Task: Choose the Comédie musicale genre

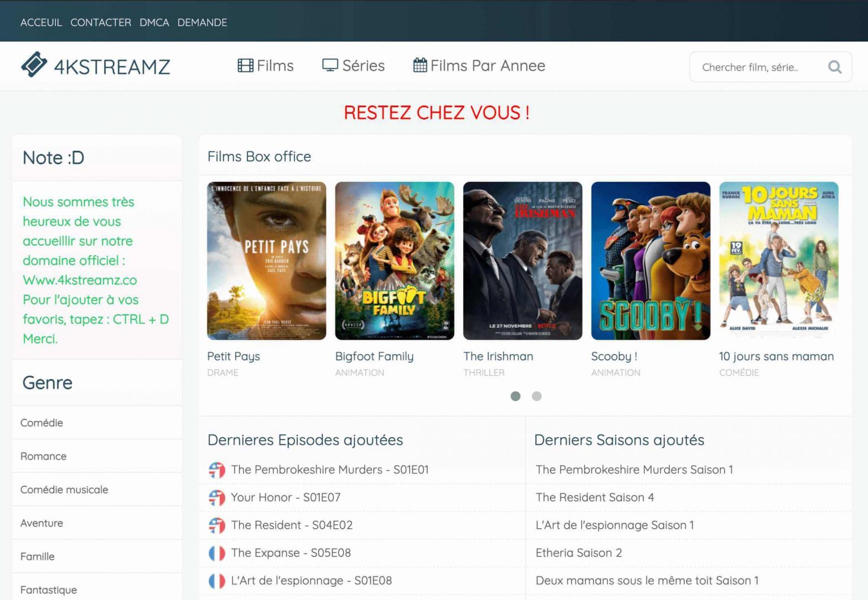Action: point(64,490)
